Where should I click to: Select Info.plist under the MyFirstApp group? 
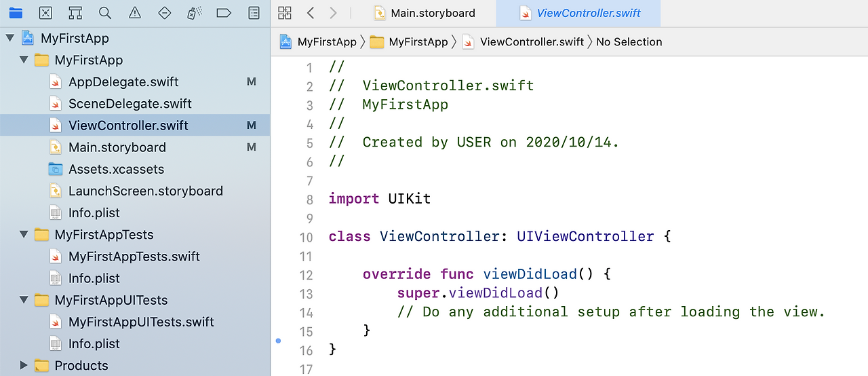(x=134, y=212)
